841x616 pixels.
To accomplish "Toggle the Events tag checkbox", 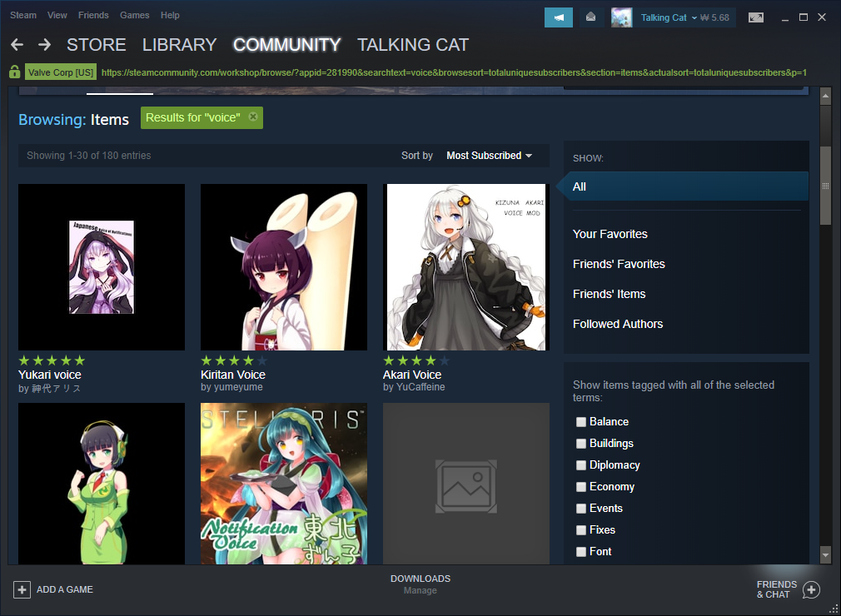I will click(581, 509).
